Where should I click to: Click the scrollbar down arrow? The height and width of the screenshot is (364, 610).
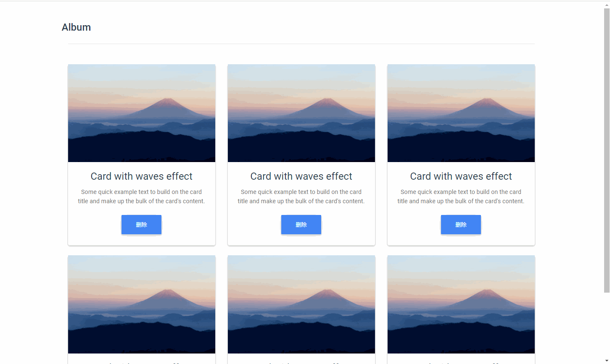(x=607, y=361)
